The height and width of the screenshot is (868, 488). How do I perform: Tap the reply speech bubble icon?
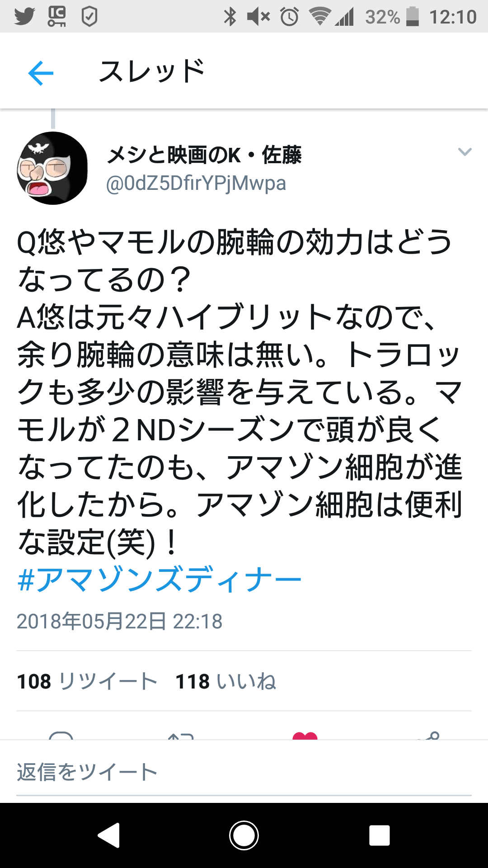pyautogui.click(x=61, y=735)
